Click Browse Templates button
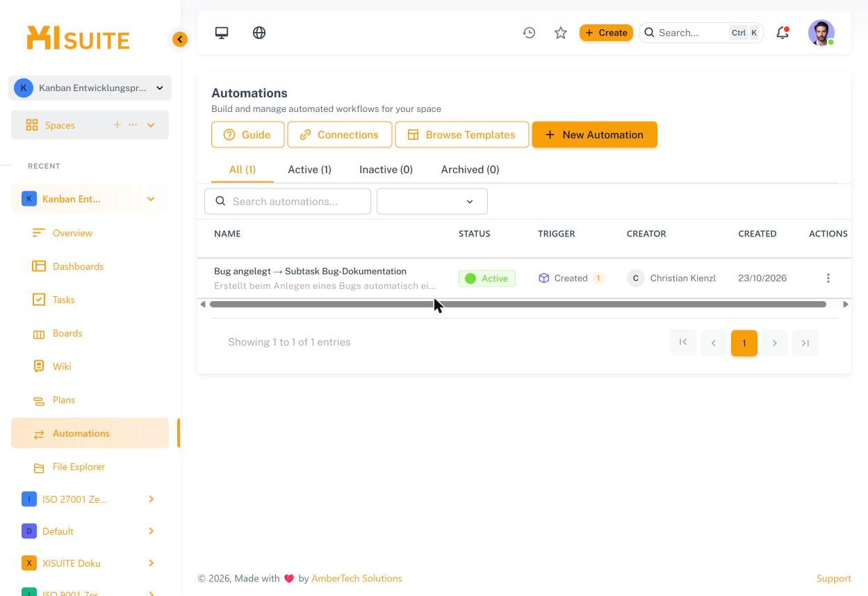 [x=462, y=135]
